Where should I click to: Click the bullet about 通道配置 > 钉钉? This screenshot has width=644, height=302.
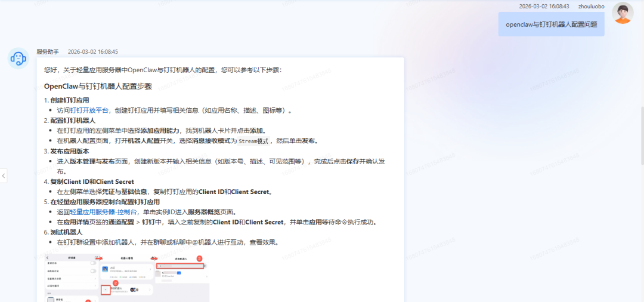pos(217,222)
